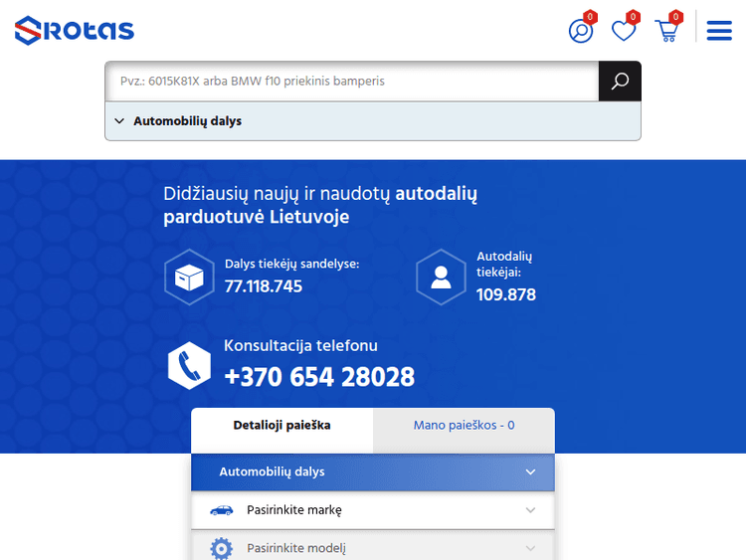Viewport: 746px width, 560px height.
Task: Click the gear model icon
Action: pyautogui.click(x=221, y=548)
